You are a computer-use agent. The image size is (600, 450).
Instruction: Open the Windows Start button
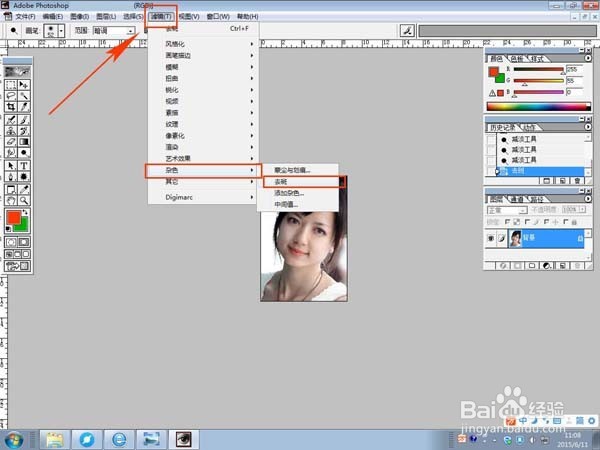pyautogui.click(x=13, y=440)
